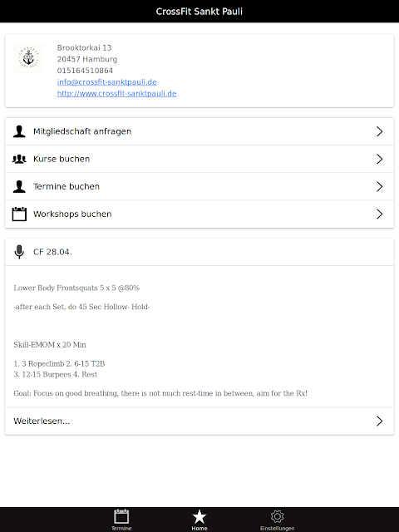Open the Termine calendar tab icon
This screenshot has height=532, width=399.
[121, 517]
